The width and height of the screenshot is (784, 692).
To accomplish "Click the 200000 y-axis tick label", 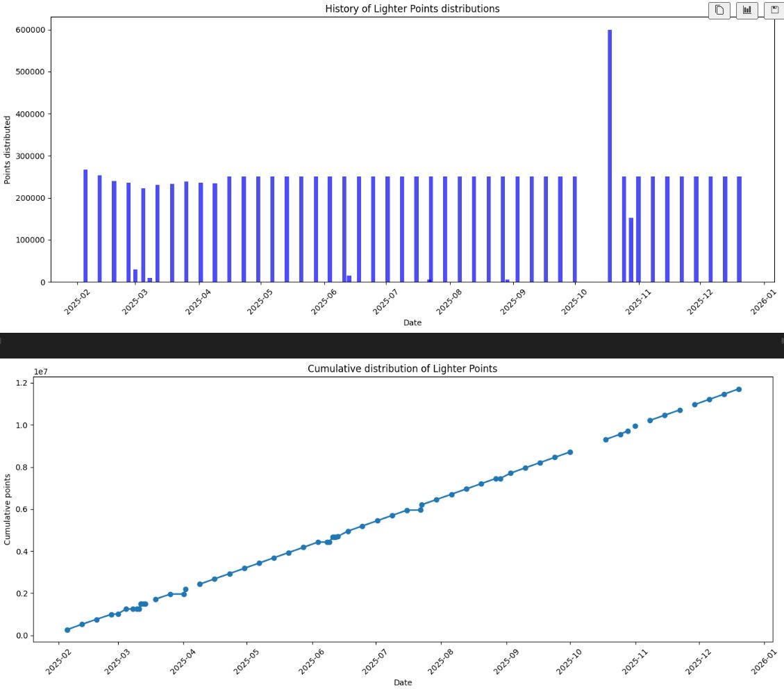I will 30,198.
